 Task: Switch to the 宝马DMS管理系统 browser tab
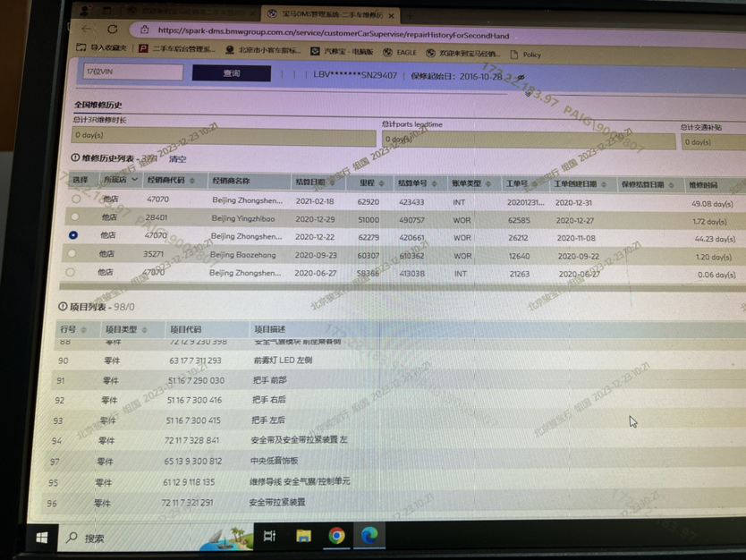coord(332,14)
